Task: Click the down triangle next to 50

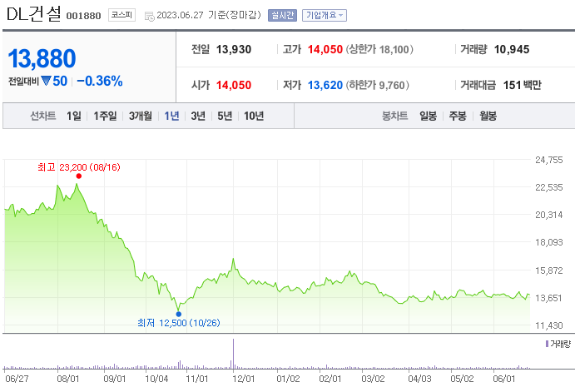Action: (46, 80)
